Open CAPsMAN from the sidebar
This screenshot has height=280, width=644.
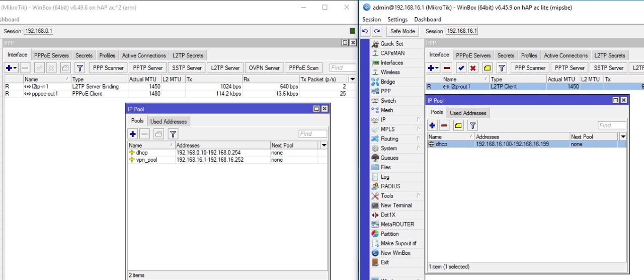392,53
